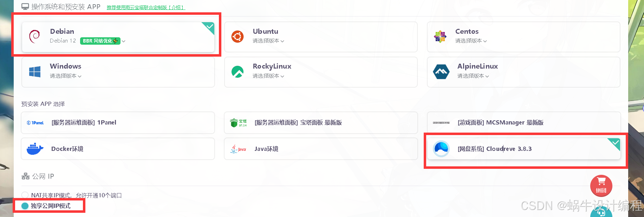
Task: Select the exclusive public IP mode radio
Action: tap(25, 206)
